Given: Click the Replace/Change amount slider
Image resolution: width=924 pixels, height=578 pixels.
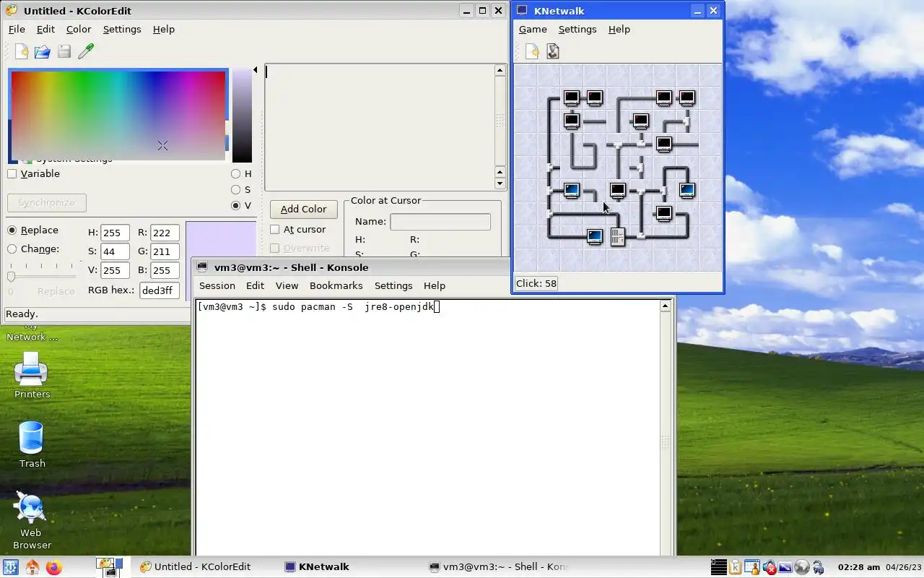Looking at the screenshot, I should point(42,277).
